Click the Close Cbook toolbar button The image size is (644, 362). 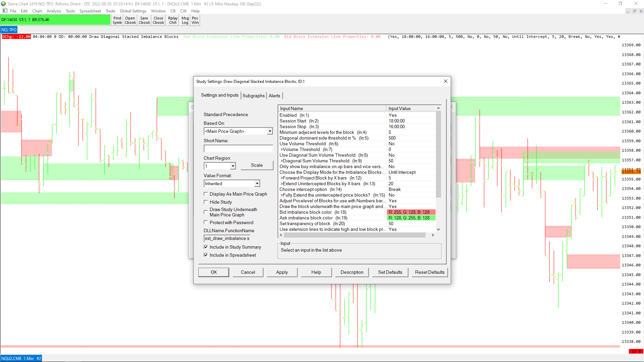click(x=158, y=20)
